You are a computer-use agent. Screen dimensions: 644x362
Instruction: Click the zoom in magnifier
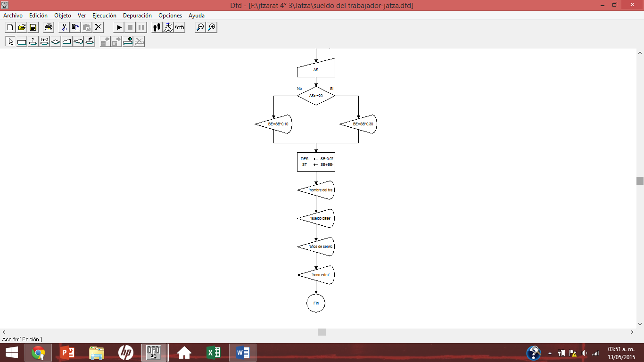coord(212,27)
